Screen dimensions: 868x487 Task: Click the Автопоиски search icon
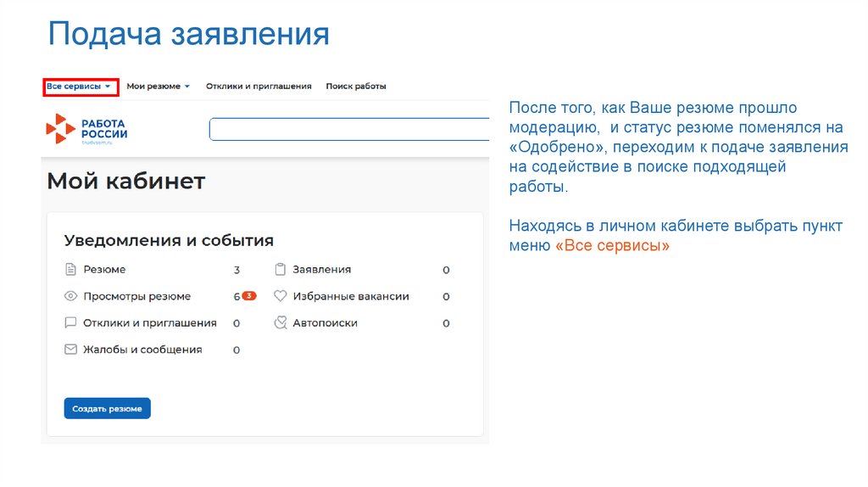pos(281,322)
